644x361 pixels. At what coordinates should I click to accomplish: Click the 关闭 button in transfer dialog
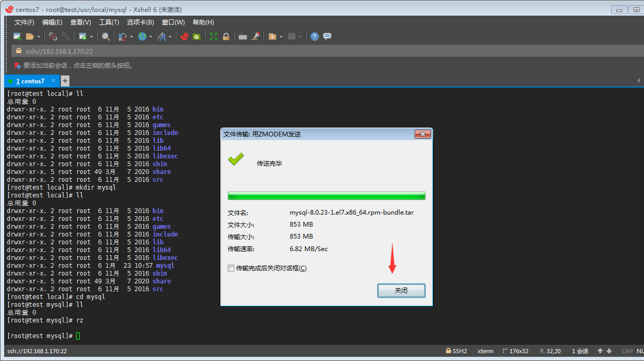(x=401, y=291)
